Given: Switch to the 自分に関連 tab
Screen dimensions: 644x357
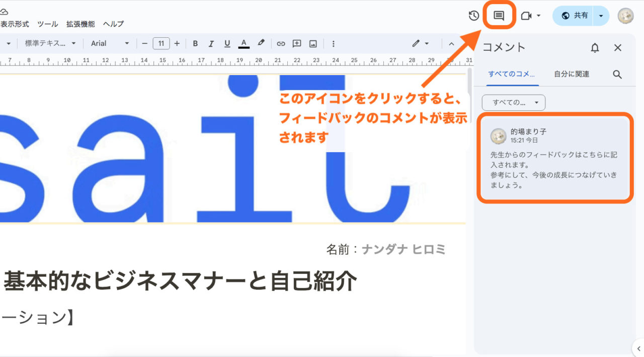Looking at the screenshot, I should (572, 74).
